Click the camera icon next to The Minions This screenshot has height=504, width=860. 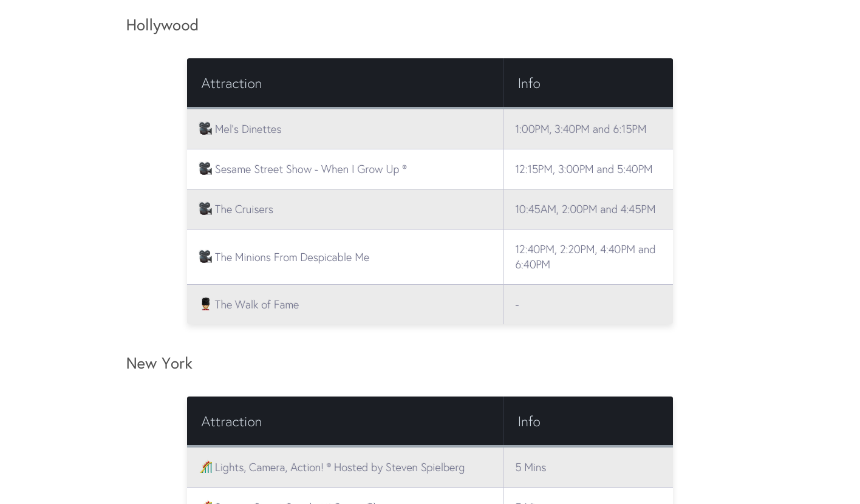[205, 257]
